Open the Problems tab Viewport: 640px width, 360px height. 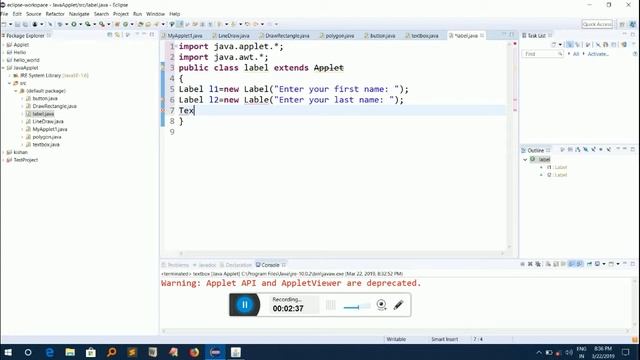pyautogui.click(x=176, y=265)
